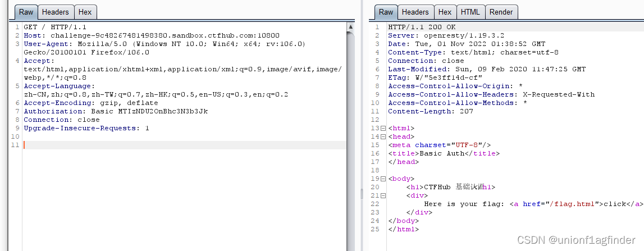Open the request Hex tab

click(x=85, y=12)
